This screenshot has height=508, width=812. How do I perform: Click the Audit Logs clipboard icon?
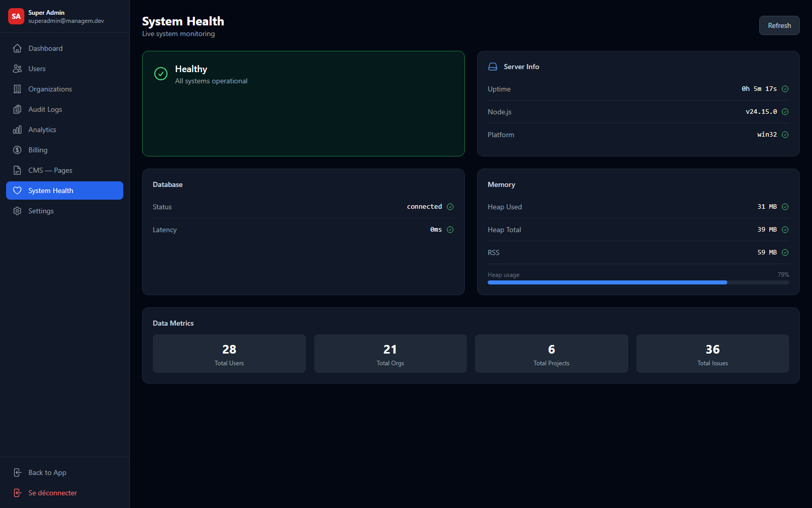pyautogui.click(x=17, y=109)
